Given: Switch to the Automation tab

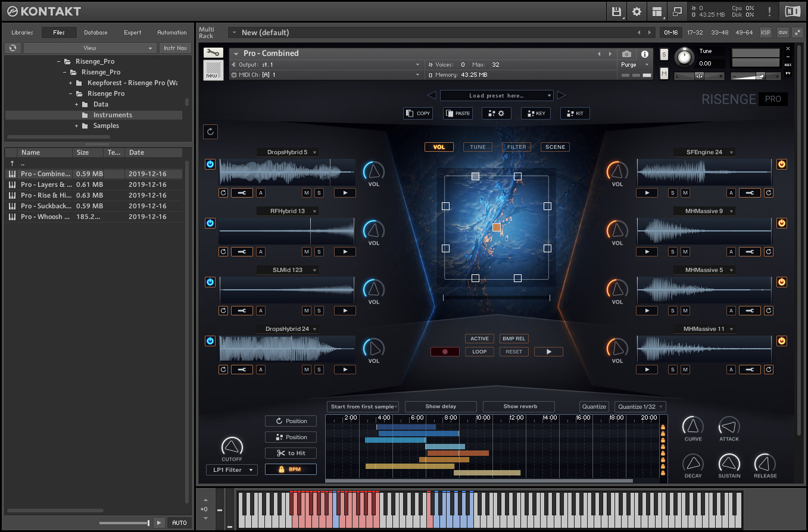Looking at the screenshot, I should tap(172, 33).
